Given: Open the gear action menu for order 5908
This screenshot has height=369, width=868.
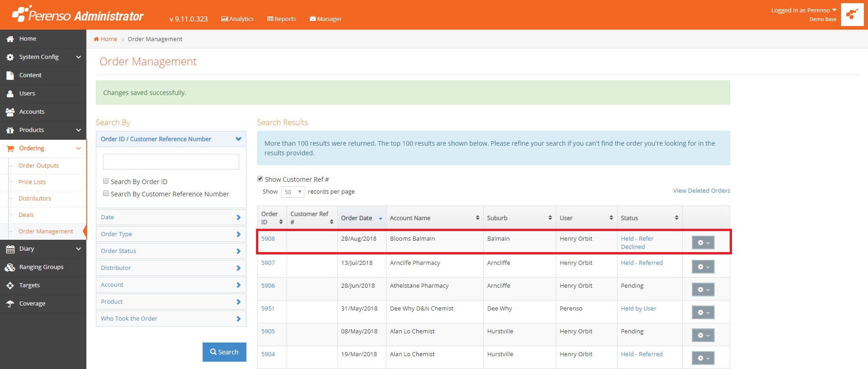Looking at the screenshot, I should coord(703,242).
